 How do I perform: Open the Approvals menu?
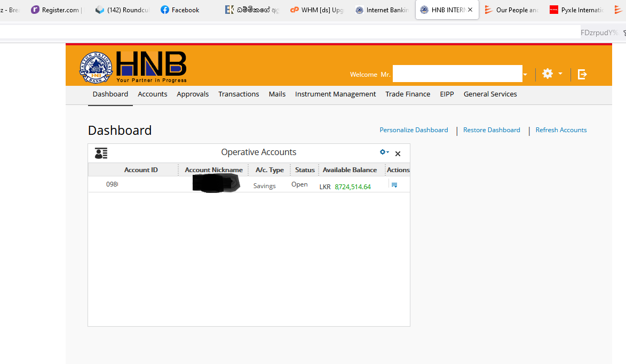(193, 94)
